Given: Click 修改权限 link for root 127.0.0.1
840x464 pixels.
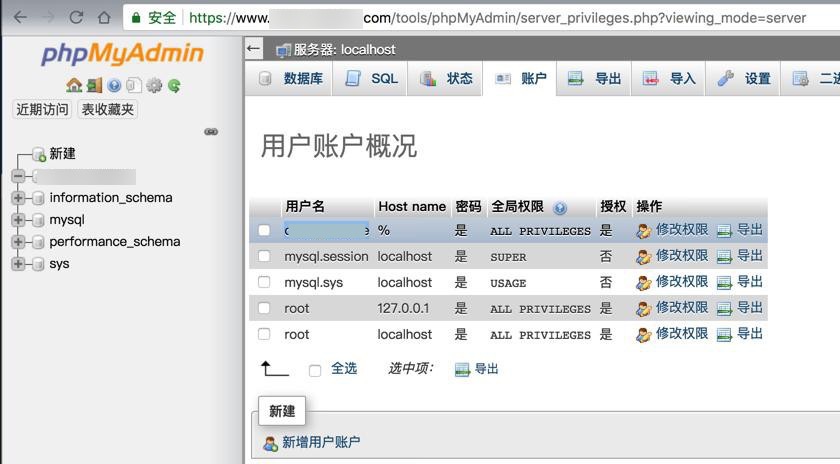Looking at the screenshot, I should [x=681, y=308].
